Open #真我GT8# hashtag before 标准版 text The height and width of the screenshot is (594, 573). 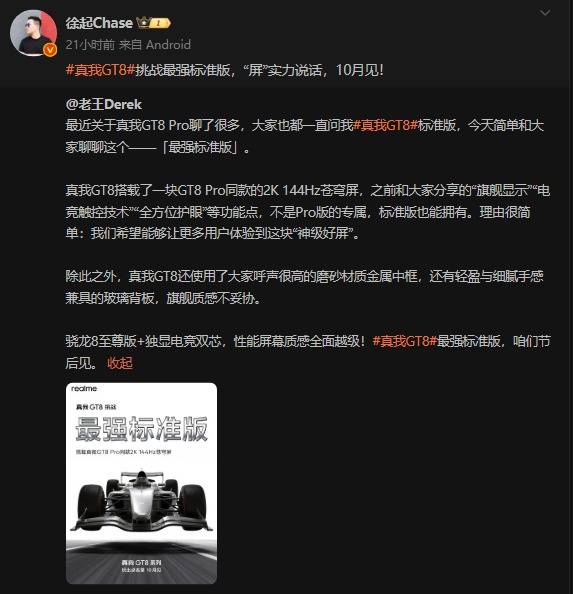coord(385,125)
